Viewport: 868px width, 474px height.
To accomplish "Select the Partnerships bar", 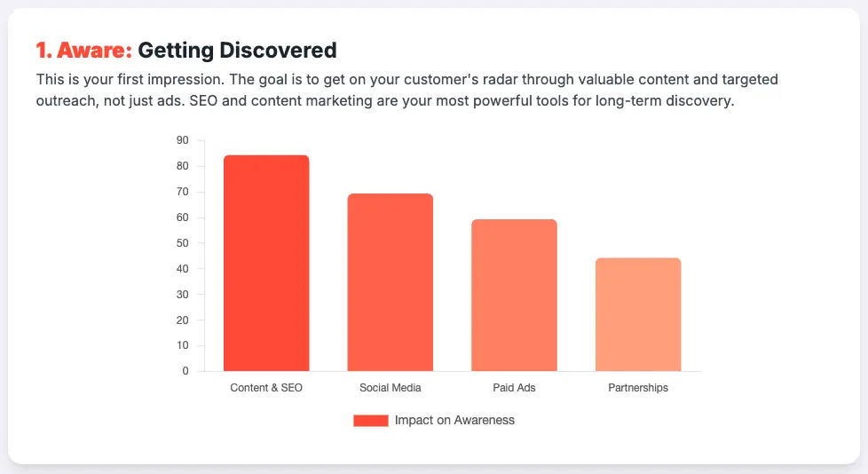I will tap(638, 314).
